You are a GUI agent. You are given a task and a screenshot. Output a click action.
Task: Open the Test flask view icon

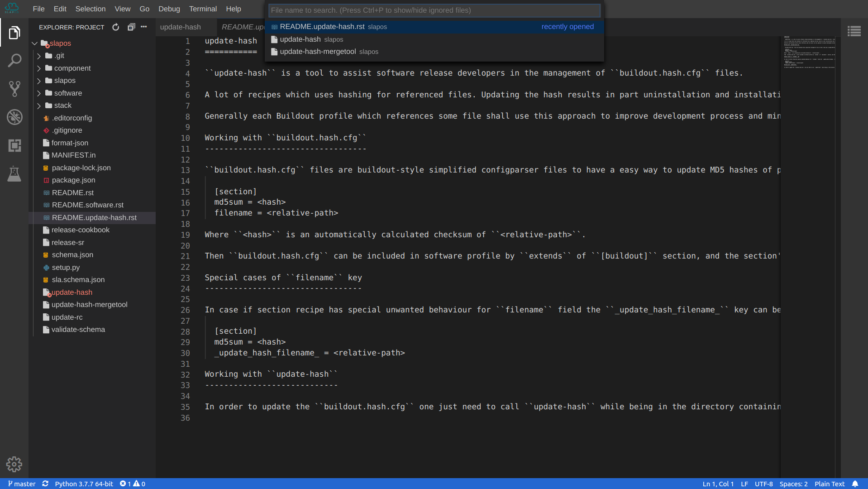click(14, 173)
